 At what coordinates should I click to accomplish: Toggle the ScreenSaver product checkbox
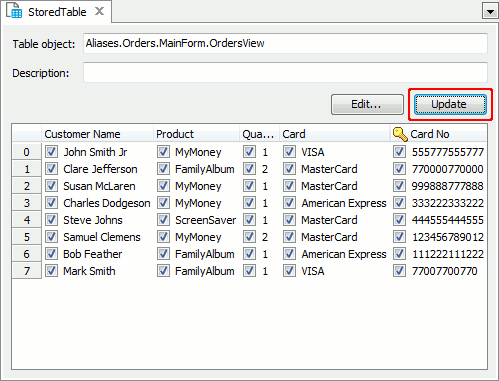point(163,220)
